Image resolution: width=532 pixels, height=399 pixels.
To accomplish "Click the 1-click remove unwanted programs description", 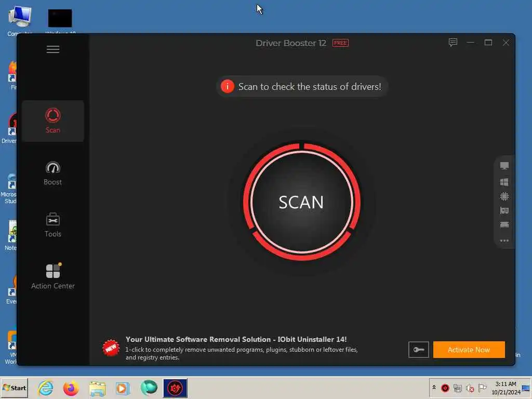I will 242,353.
